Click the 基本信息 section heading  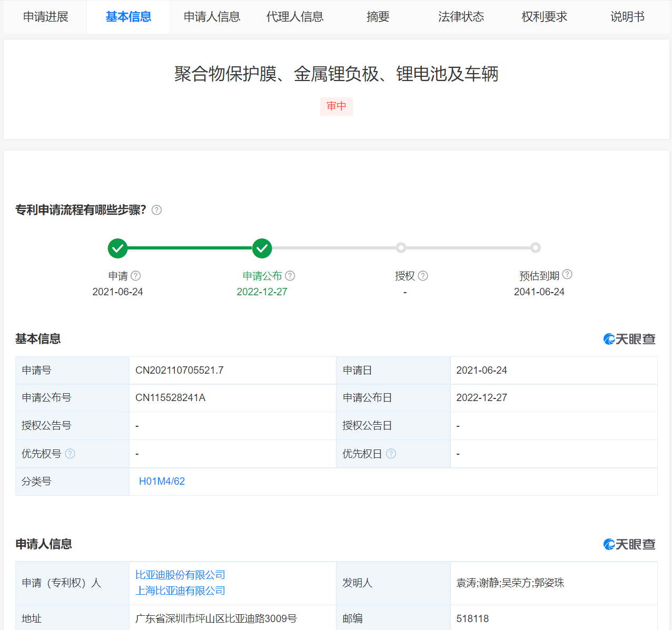click(38, 339)
